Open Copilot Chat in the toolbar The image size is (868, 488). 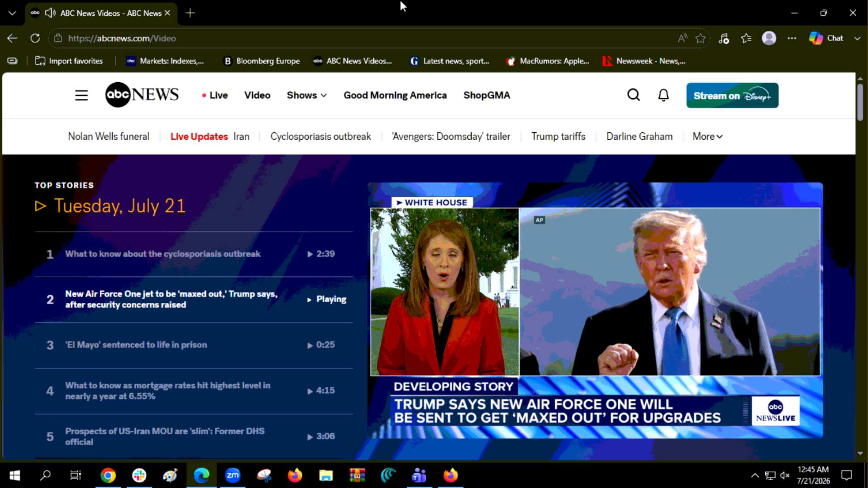(x=826, y=38)
